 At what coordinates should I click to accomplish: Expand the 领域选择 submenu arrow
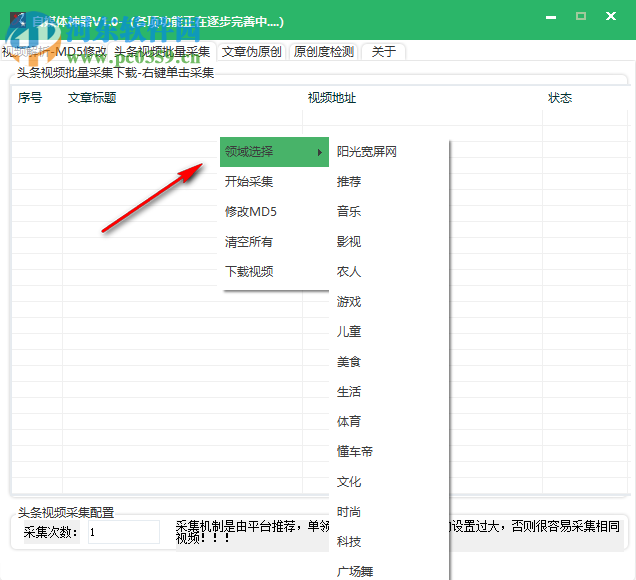(320, 152)
